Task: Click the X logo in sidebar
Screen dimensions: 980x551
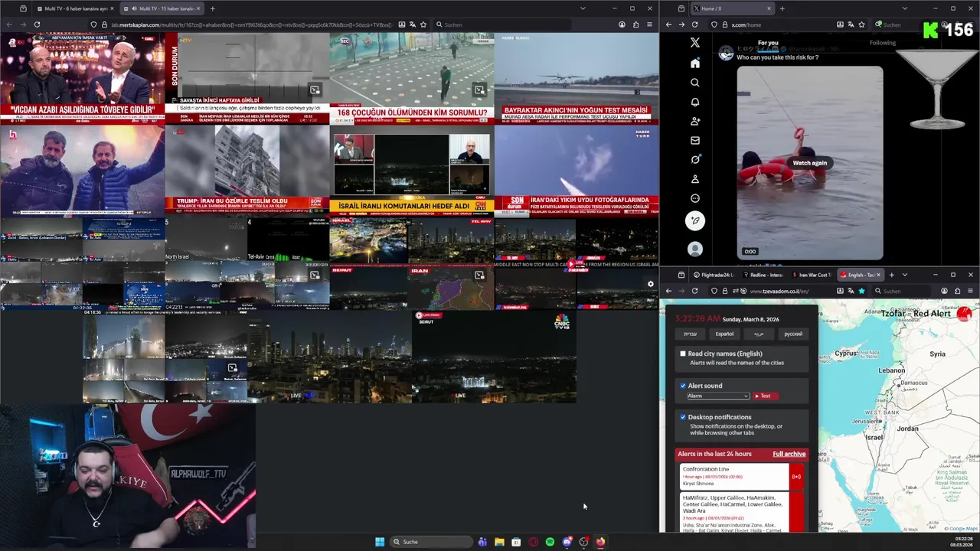Action: click(694, 43)
